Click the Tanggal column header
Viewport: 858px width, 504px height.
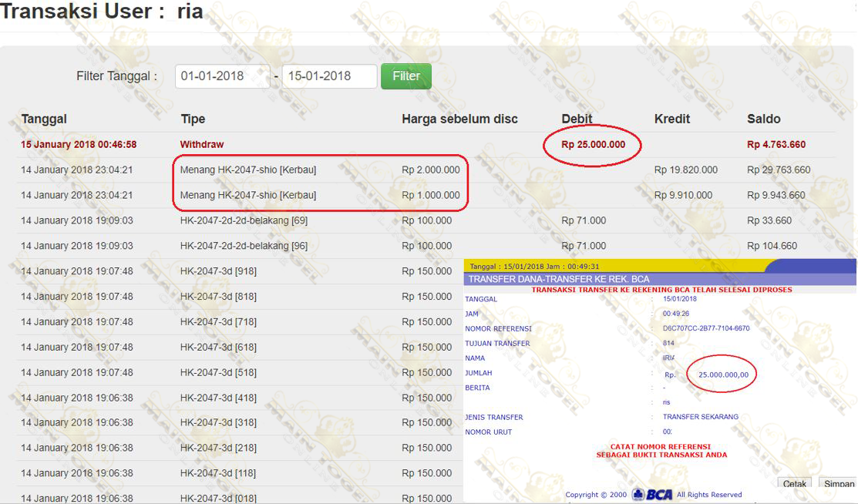click(x=44, y=119)
